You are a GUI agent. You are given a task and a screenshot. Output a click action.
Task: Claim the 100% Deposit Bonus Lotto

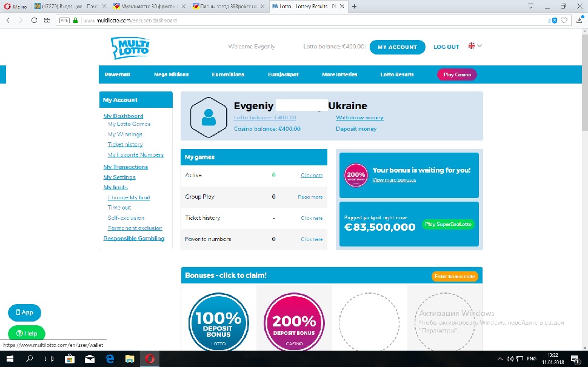218,322
